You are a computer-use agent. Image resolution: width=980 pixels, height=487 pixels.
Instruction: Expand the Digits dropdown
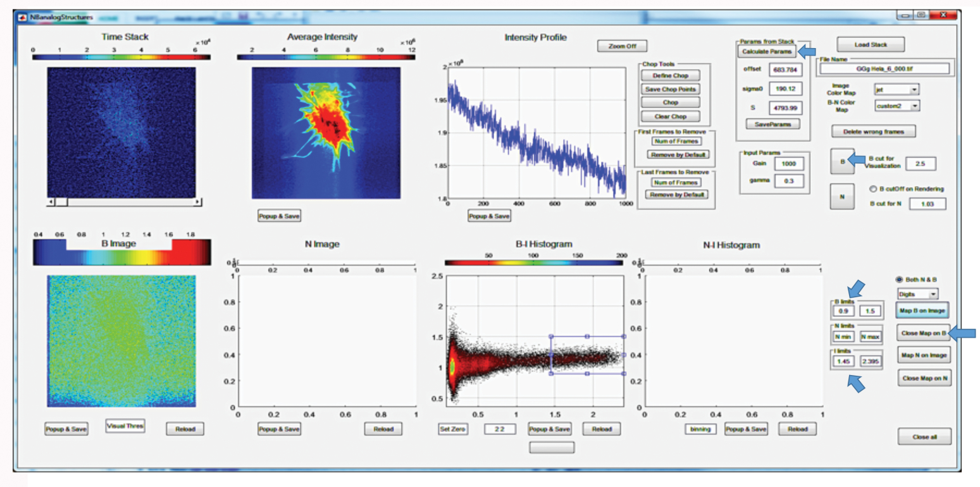pos(918,293)
